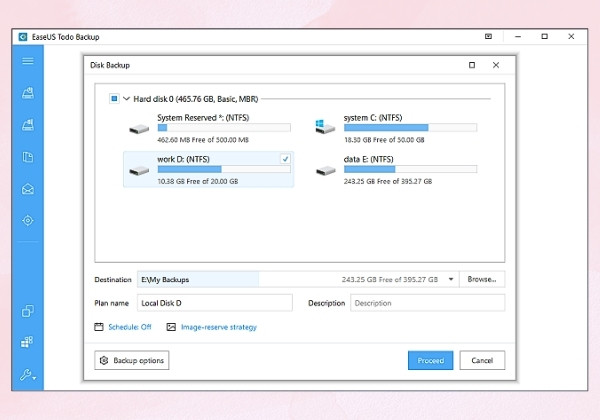
Task: Open System Clone blocks icon
Action: 27,342
